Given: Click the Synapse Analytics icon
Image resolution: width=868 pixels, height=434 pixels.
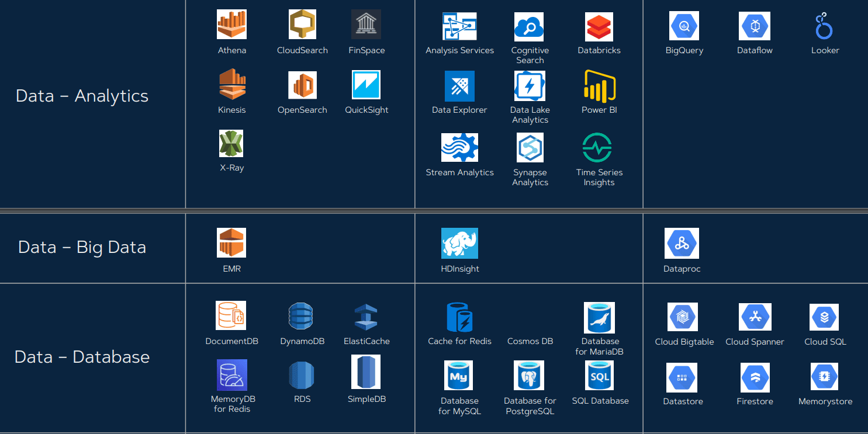Looking at the screenshot, I should [x=530, y=147].
